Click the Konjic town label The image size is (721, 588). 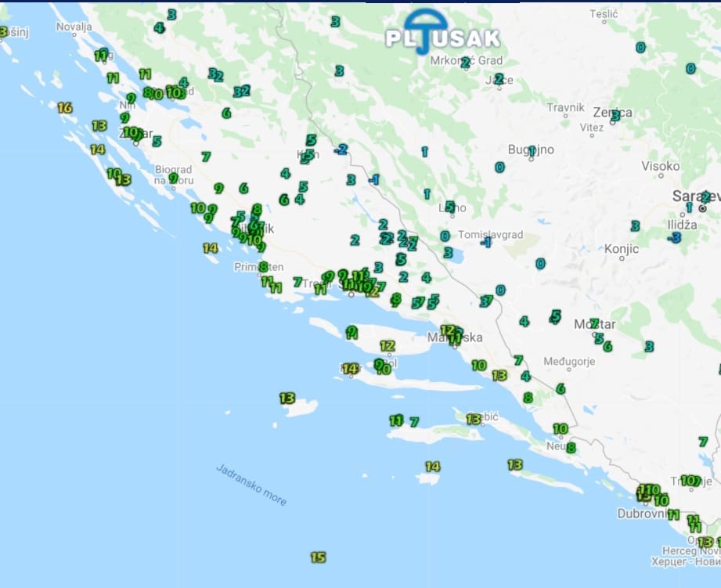(622, 249)
